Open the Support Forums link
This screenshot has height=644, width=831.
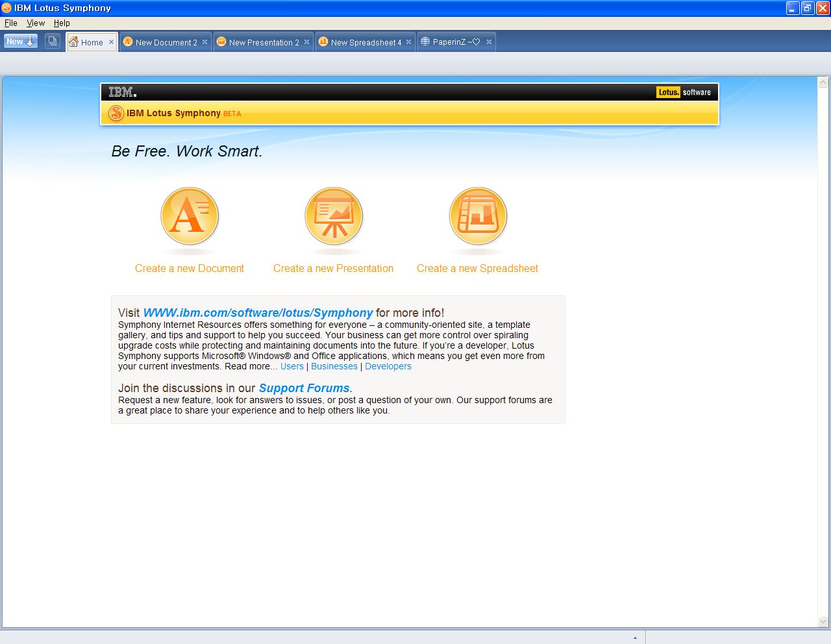click(x=304, y=388)
